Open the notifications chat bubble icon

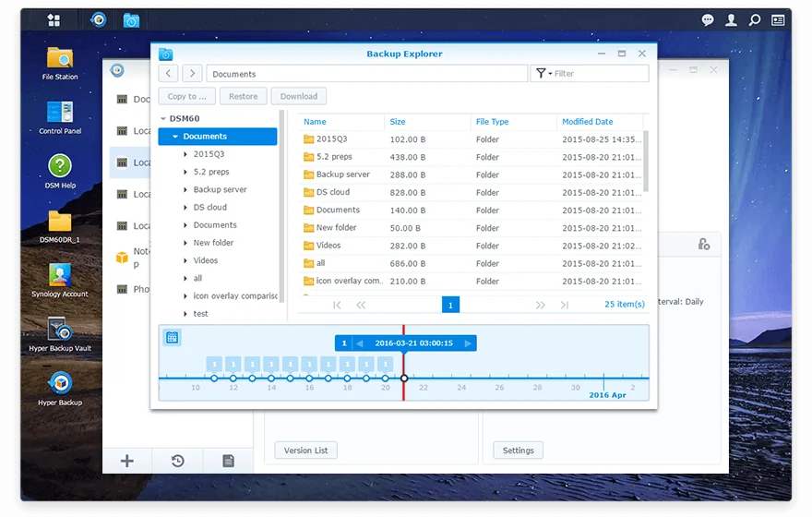point(708,19)
